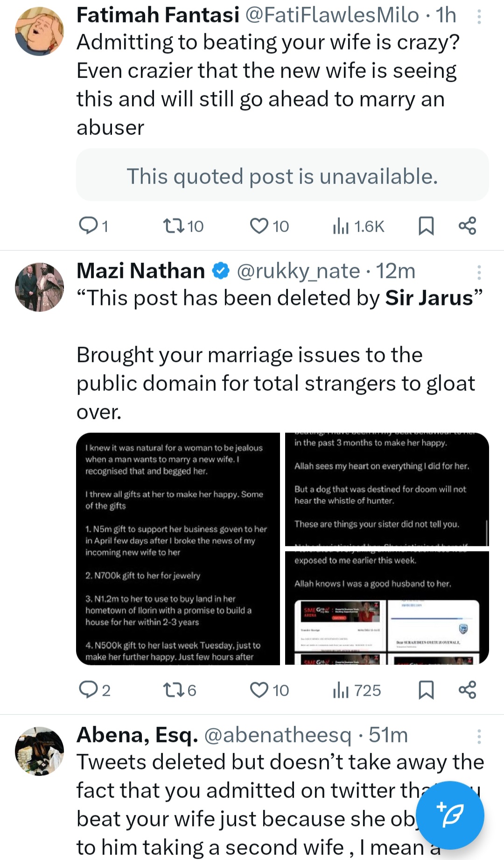This screenshot has width=504, height=860.
Task: Compose a new post
Action: pos(449,815)
